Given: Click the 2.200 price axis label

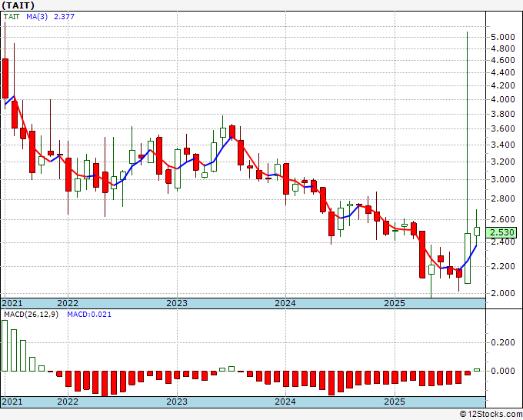Looking at the screenshot, I should tap(503, 266).
